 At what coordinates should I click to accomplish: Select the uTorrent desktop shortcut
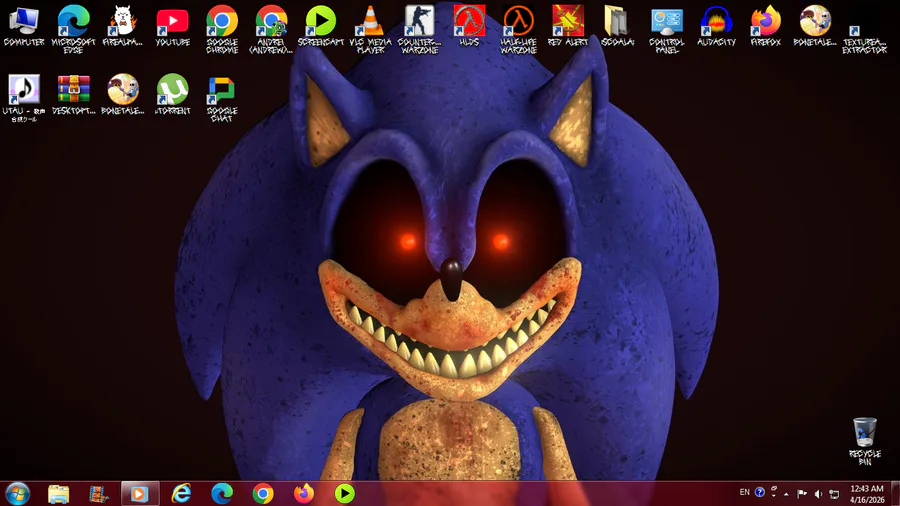(172, 95)
